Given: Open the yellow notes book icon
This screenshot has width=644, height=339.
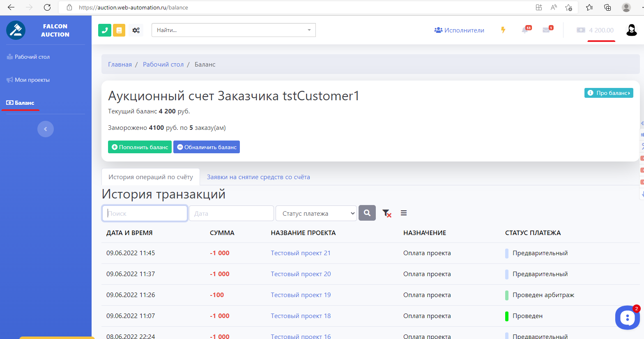Looking at the screenshot, I should tap(119, 30).
